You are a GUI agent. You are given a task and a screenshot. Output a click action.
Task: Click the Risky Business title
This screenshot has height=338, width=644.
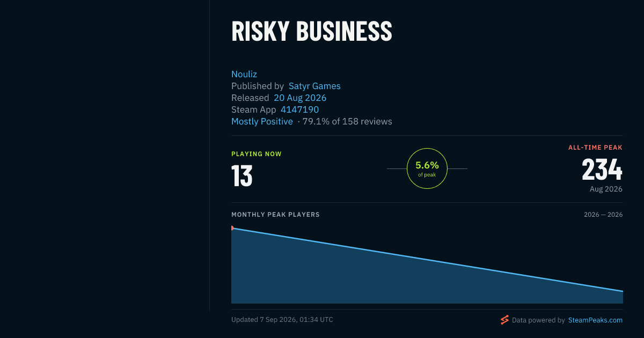click(312, 32)
